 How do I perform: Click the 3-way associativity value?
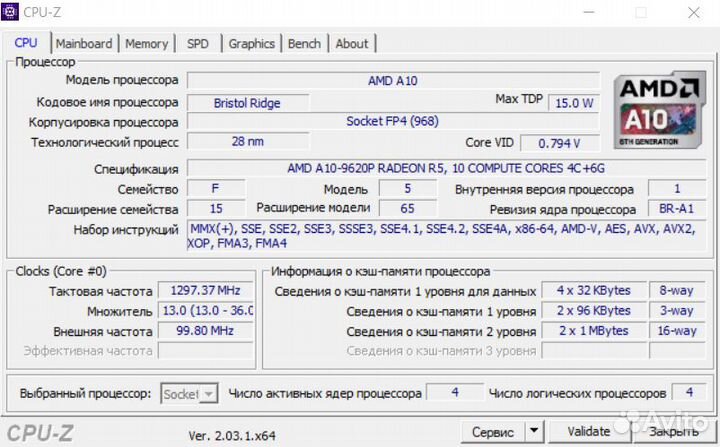coord(677,311)
